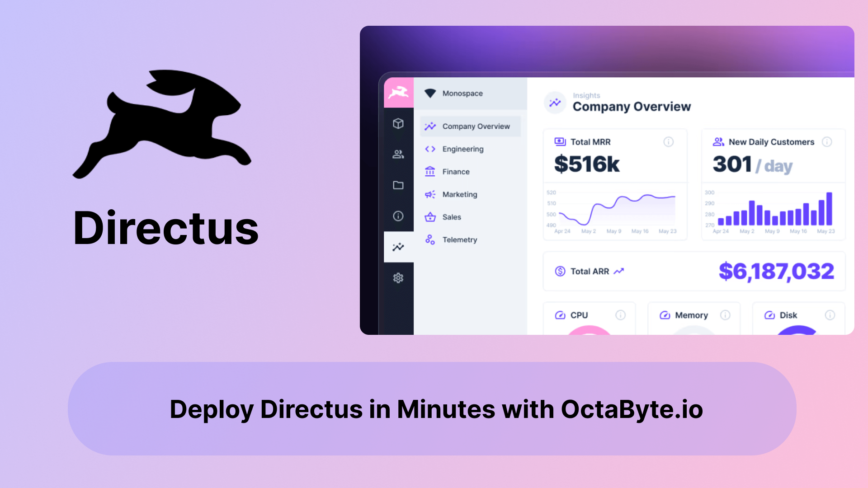Toggle the Total MRR info tooltip
Image resolution: width=868 pixels, height=488 pixels.
(x=670, y=142)
